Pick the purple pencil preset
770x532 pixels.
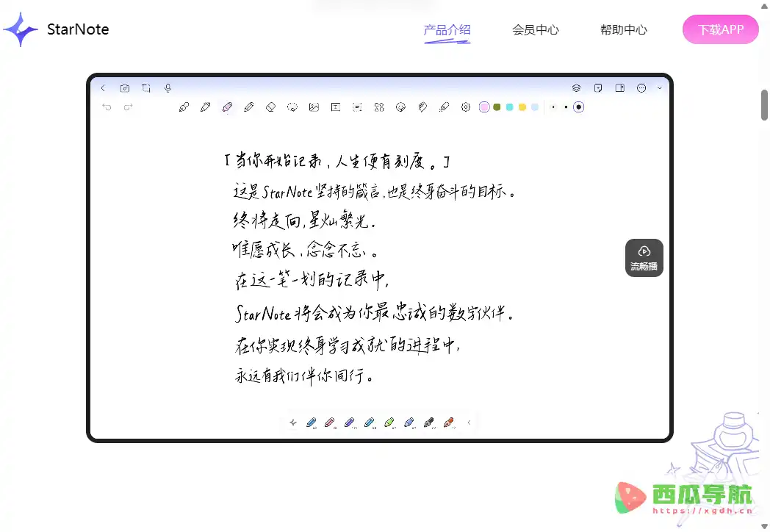coord(350,423)
